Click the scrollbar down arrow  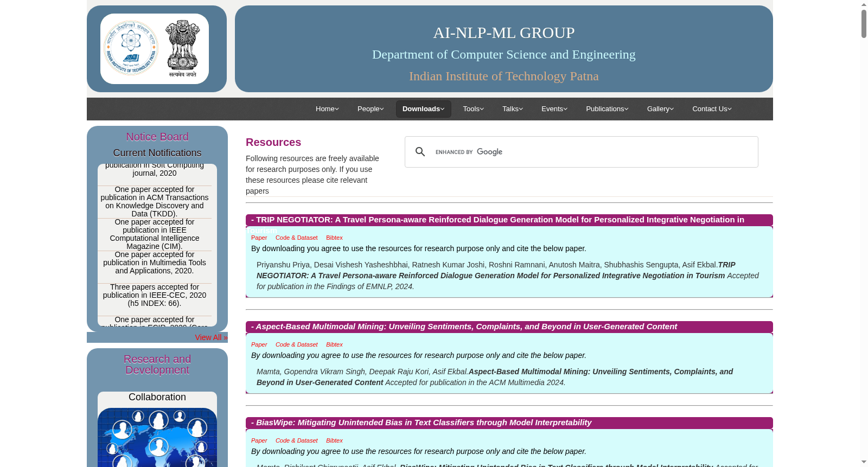[x=864, y=462]
